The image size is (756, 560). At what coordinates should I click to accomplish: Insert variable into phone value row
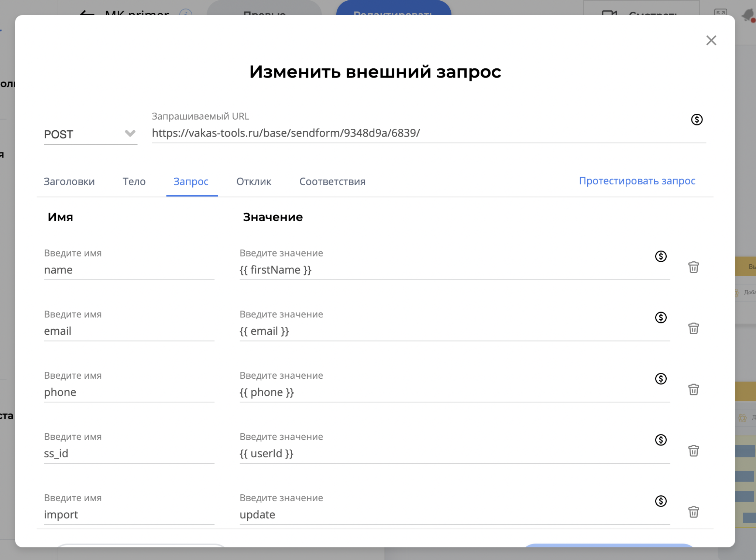coord(660,379)
